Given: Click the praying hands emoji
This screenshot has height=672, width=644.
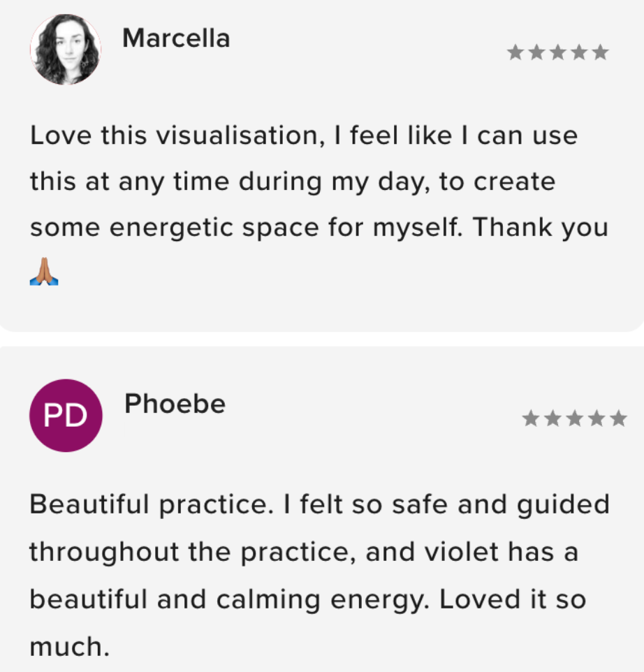Looking at the screenshot, I should (x=44, y=271).
